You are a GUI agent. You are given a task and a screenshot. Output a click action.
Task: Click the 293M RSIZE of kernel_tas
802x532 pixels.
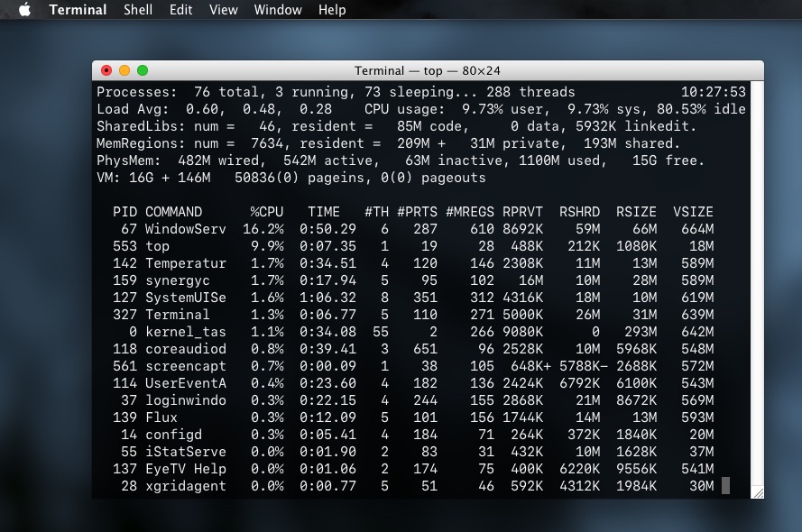[x=640, y=332]
